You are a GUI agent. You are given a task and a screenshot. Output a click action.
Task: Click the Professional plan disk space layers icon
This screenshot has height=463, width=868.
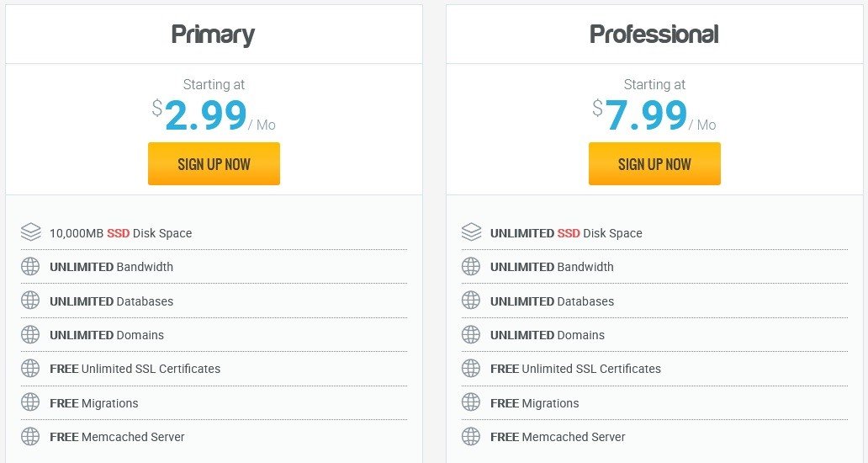471,232
